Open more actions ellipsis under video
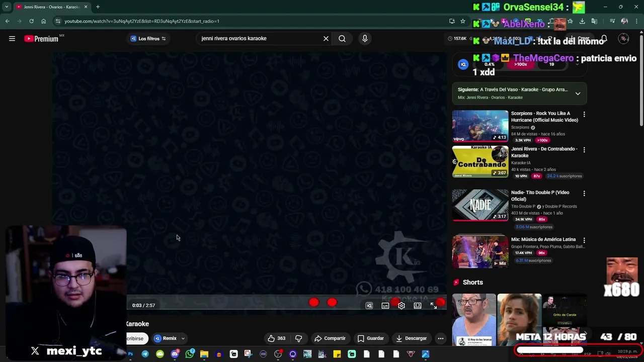This screenshot has height=362, width=644. 441,338
